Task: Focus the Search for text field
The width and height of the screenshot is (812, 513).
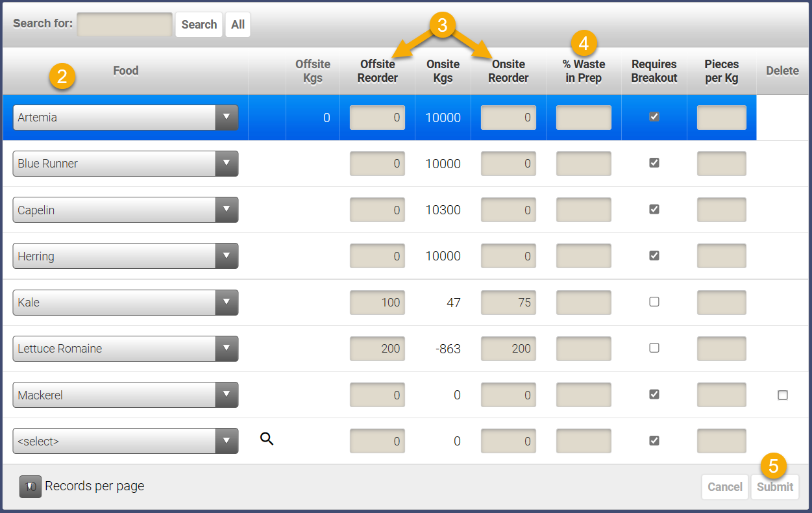Action: (125, 25)
